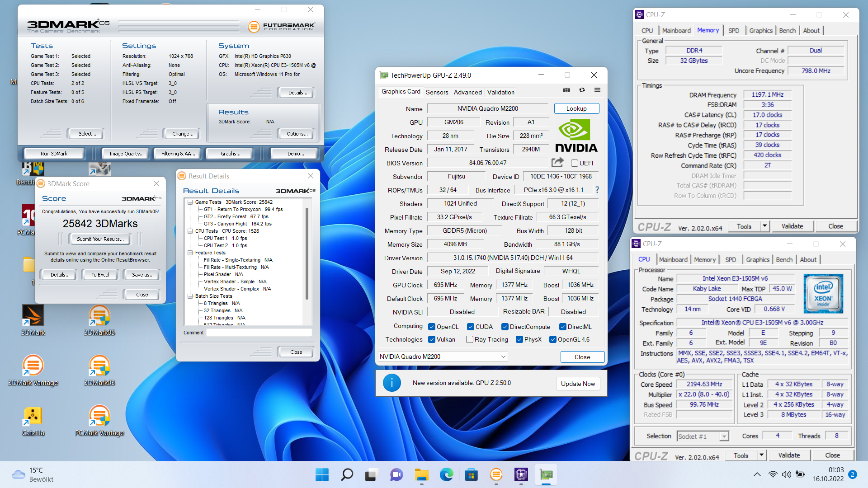This screenshot has width=868, height=488.
Task: Open the 3DMark03 desktop shortcut
Action: [x=99, y=370]
